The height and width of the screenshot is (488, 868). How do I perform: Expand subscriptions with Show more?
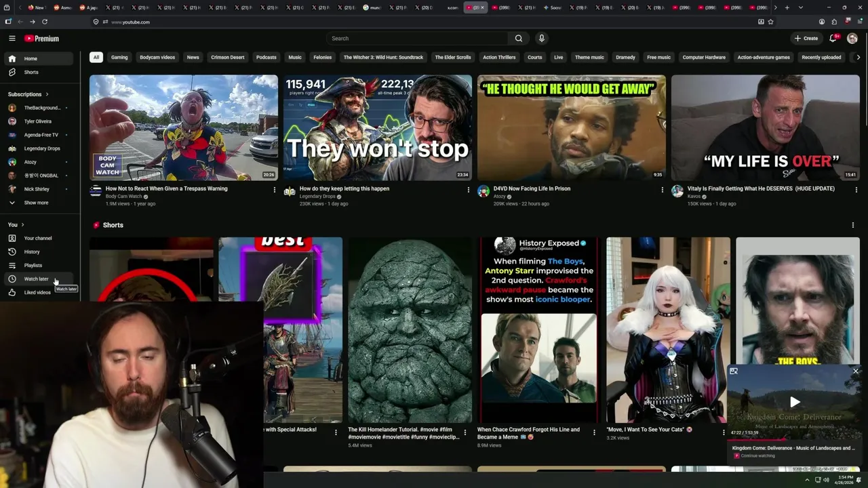click(37, 203)
